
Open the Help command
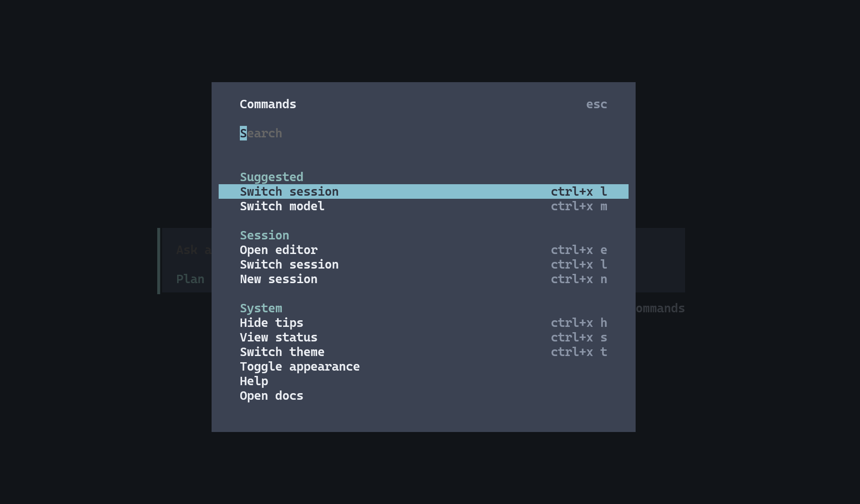tap(254, 381)
